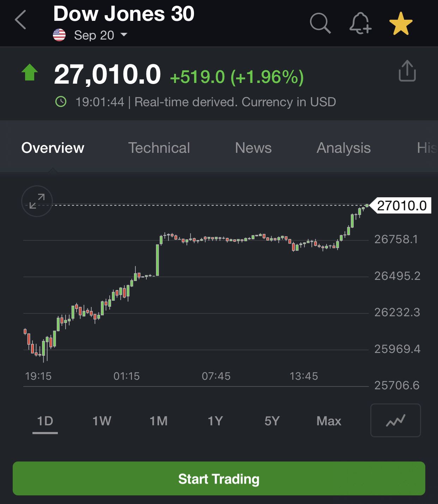Select the Overview tab
438x504 pixels.
click(53, 148)
